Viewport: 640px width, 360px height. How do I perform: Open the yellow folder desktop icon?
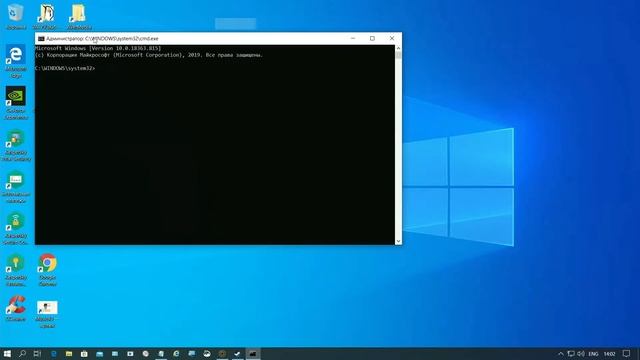(x=78, y=16)
